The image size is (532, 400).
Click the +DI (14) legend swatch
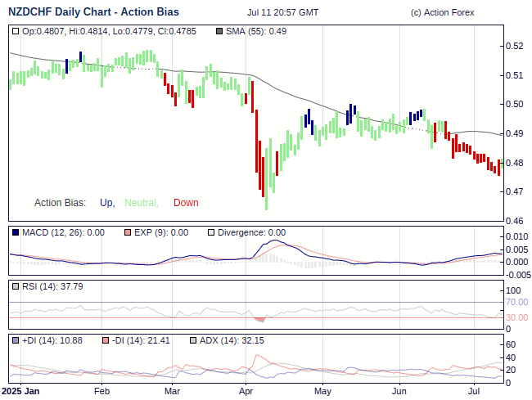click(16, 340)
